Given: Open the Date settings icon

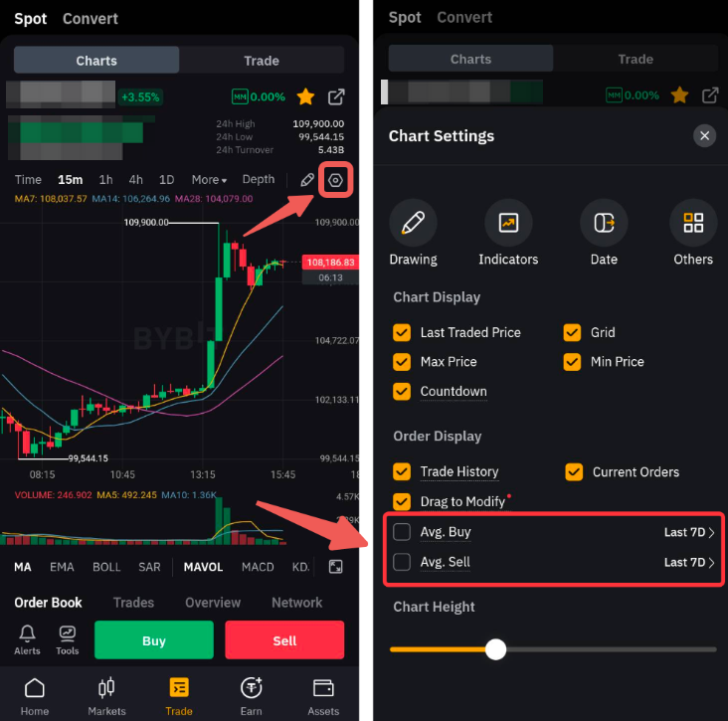Looking at the screenshot, I should point(604,223).
